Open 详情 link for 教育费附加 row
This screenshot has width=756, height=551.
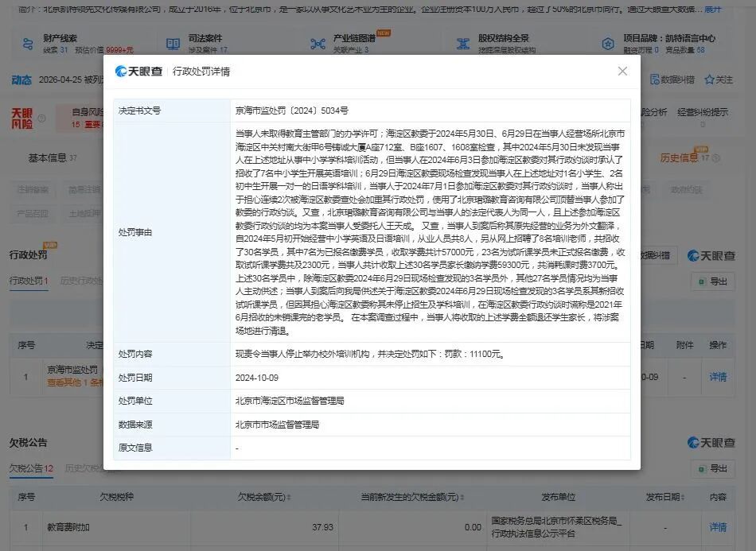(718, 527)
